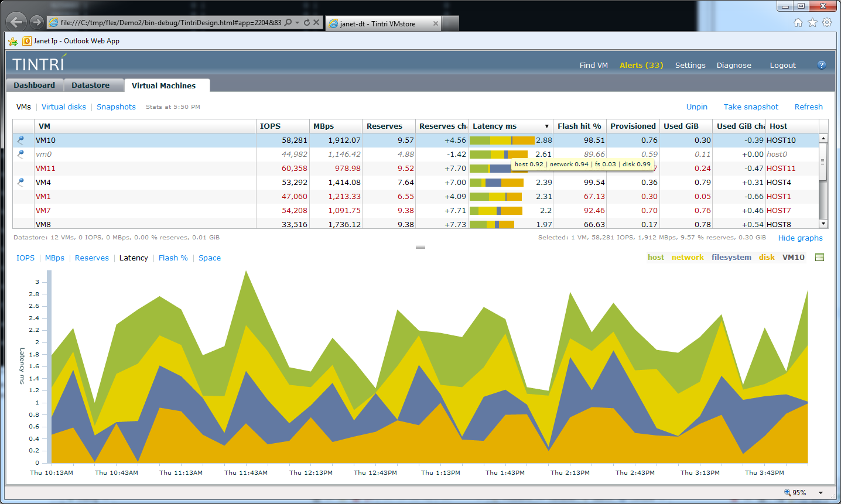Open address bar autocomplete dropdown arrow
This screenshot has height=504, width=841.
[298, 22]
